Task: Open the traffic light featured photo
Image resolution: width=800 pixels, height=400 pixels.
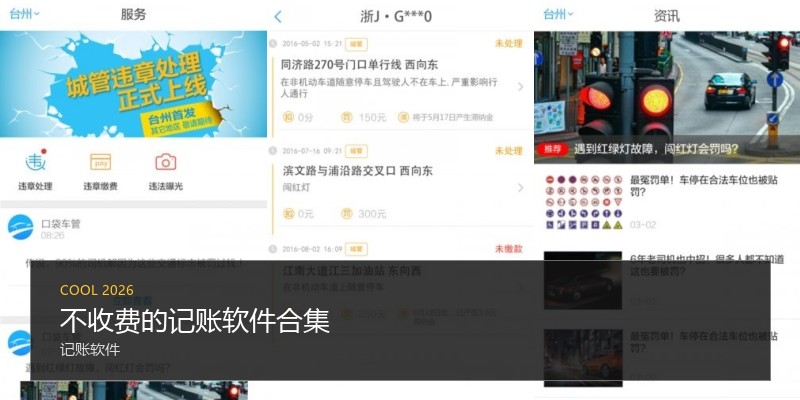Action: point(667,97)
